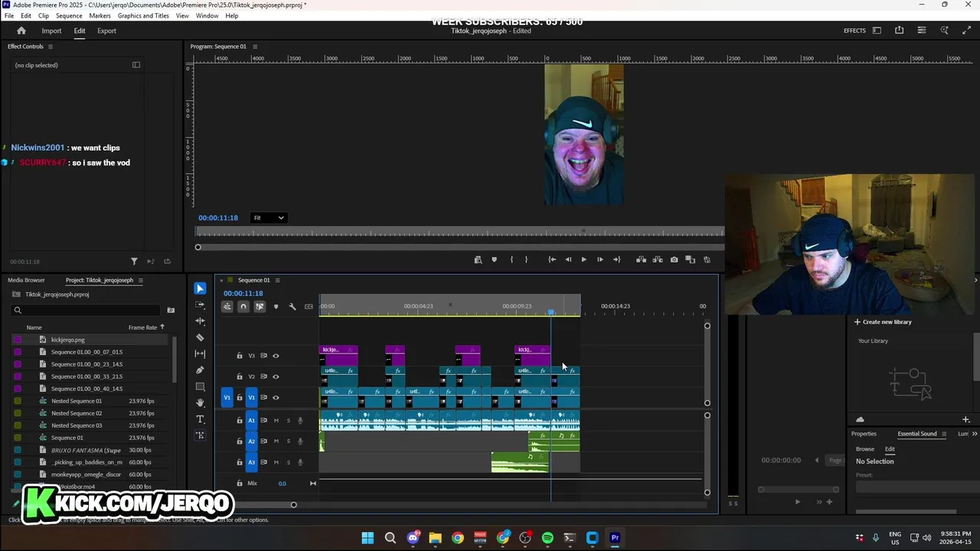Toggle sync lock on track V2
The image size is (980, 551).
click(x=263, y=377)
